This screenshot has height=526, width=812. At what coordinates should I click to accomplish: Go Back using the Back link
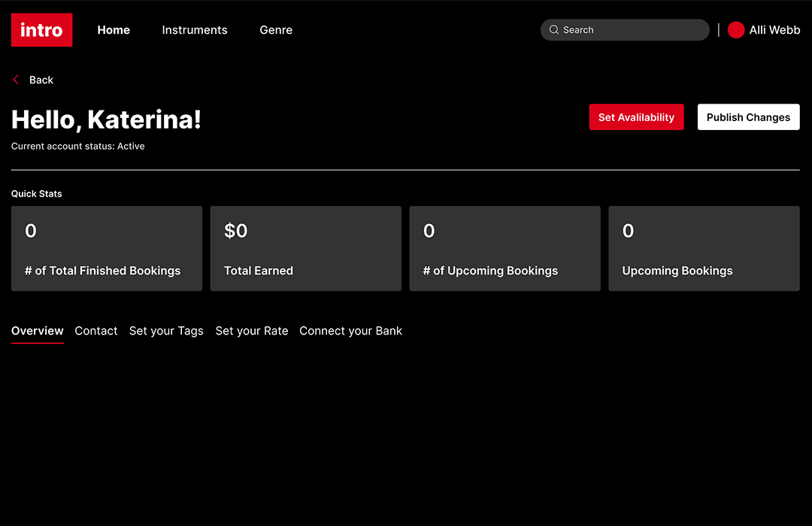(x=41, y=80)
